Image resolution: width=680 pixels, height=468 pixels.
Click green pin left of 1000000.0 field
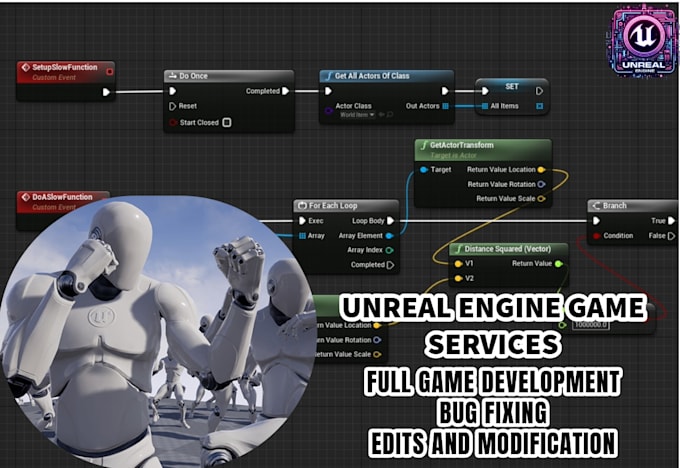[x=562, y=325]
